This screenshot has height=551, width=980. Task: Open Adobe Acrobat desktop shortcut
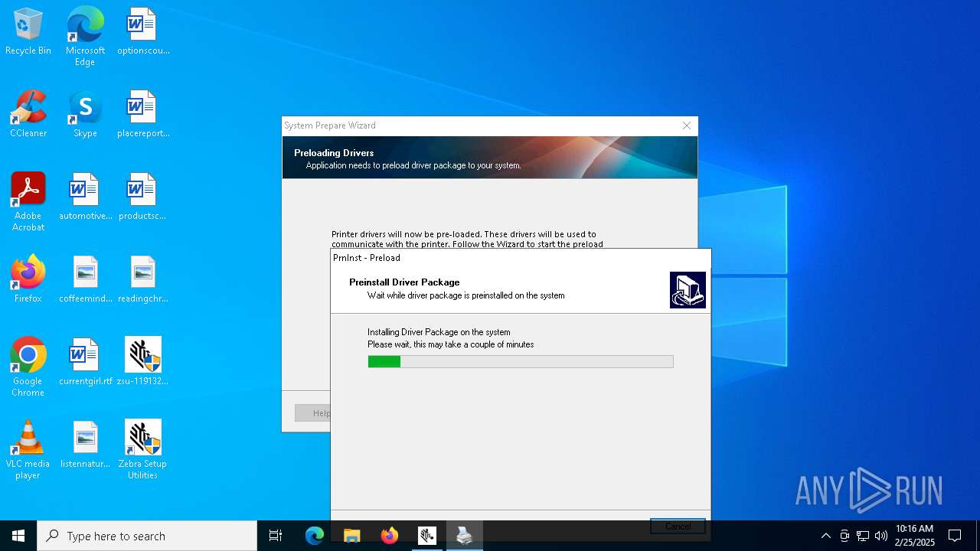tap(28, 202)
